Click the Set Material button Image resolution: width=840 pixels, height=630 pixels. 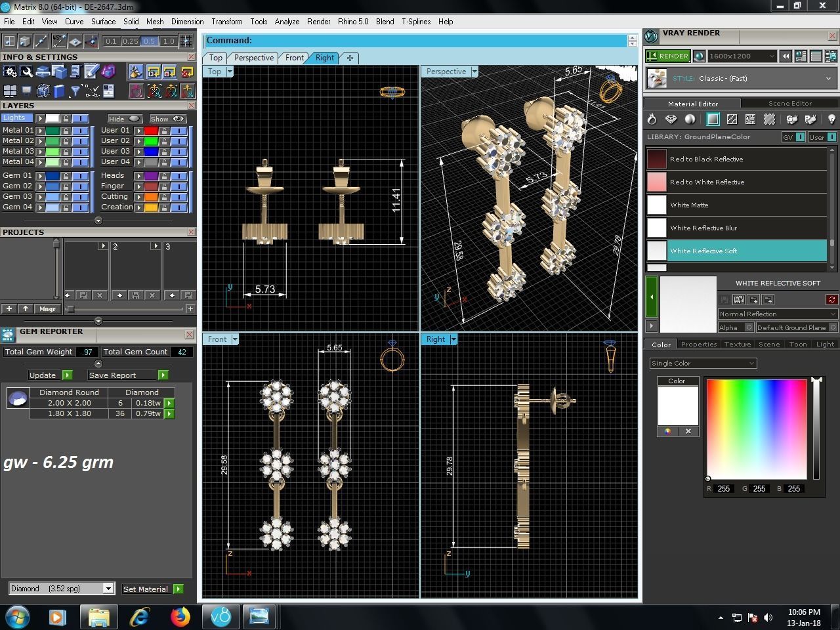tap(152, 589)
